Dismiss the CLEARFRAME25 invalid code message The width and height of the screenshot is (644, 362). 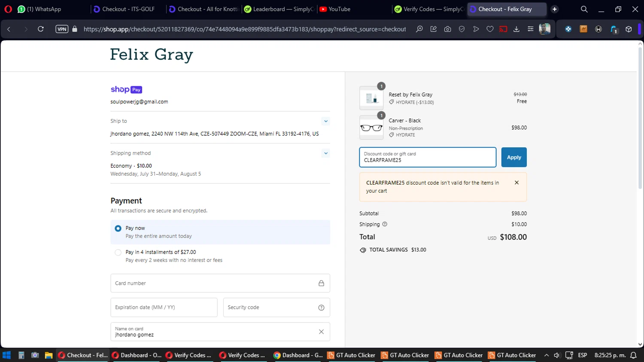(516, 183)
